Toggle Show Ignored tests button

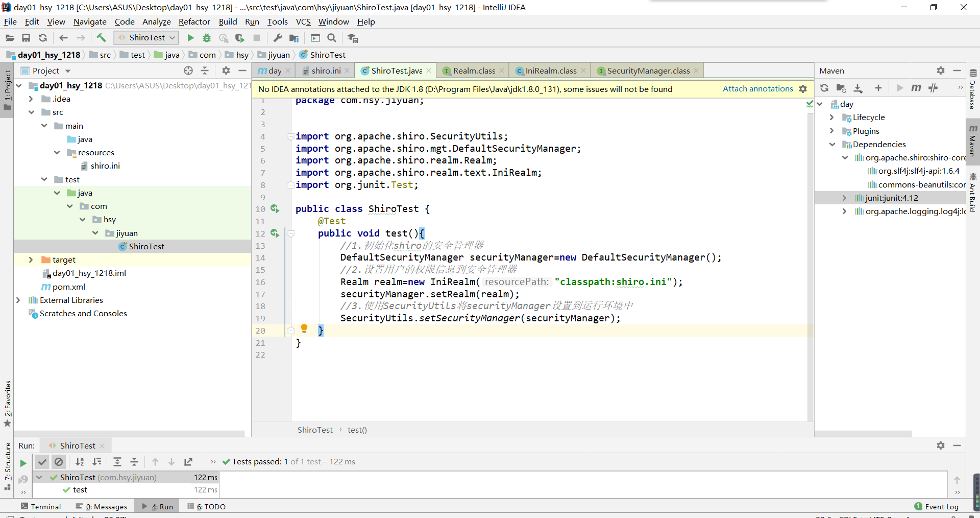(59, 462)
